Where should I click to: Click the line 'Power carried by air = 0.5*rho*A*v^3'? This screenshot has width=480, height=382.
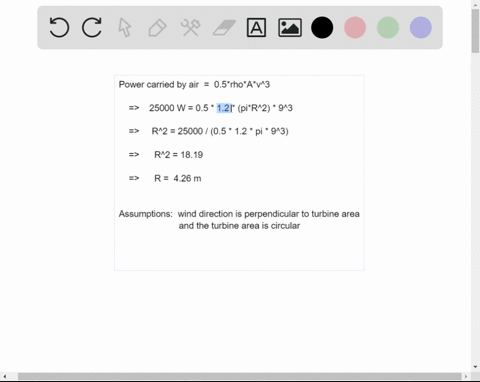pos(194,85)
